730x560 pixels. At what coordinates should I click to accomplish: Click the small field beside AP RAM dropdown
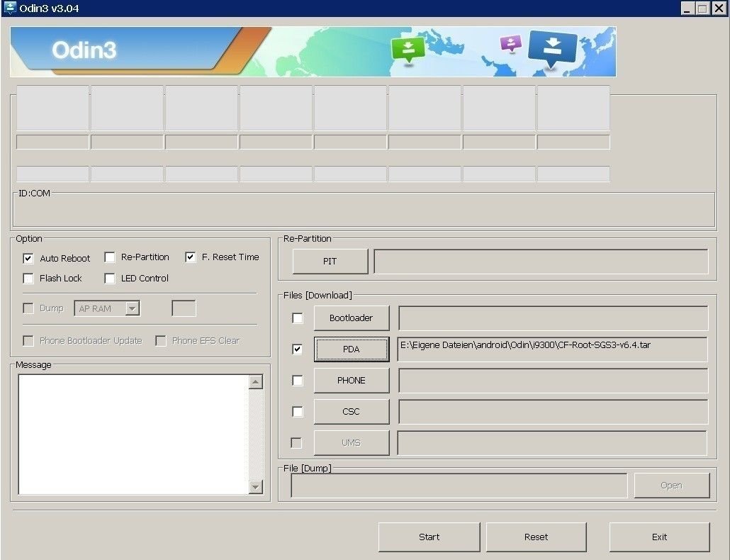click(x=184, y=308)
